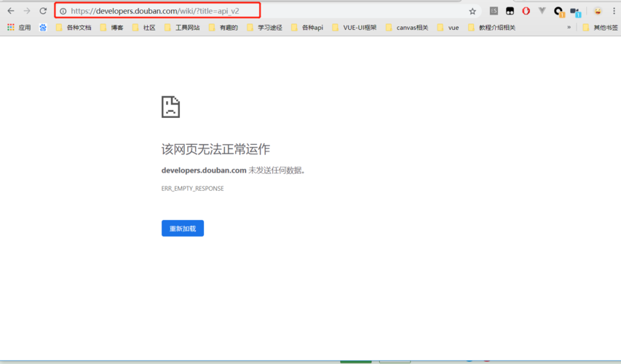
Task: Open the extension icon with blue badge
Action: pyautogui.click(x=575, y=12)
